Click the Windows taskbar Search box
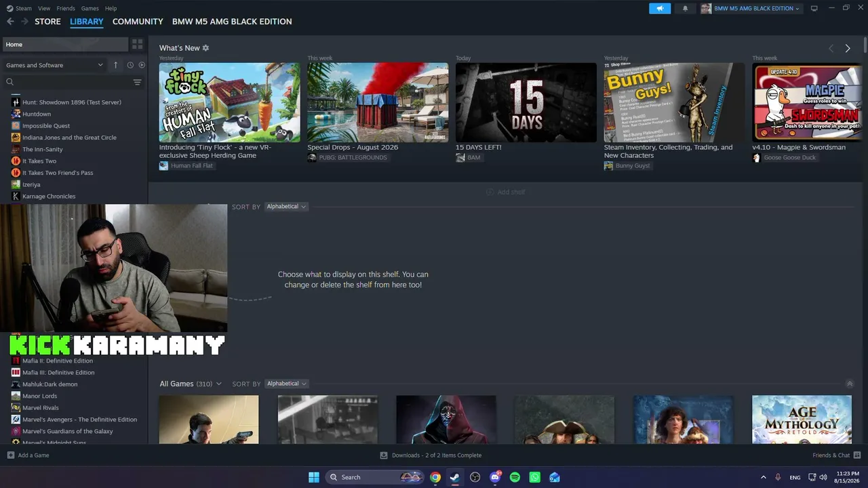 pyautogui.click(x=375, y=477)
